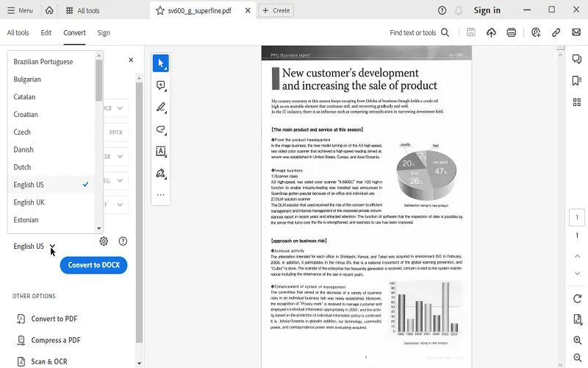The image size is (588, 368).
Task: Open Convert to PDF option
Action: 47,319
